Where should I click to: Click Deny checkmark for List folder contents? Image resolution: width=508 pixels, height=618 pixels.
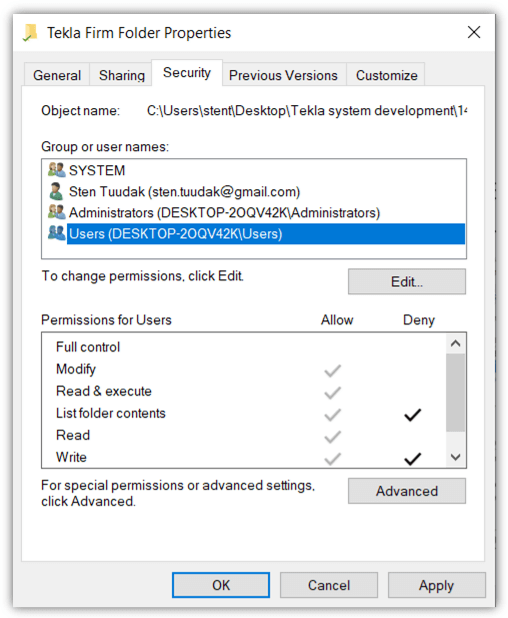(413, 415)
